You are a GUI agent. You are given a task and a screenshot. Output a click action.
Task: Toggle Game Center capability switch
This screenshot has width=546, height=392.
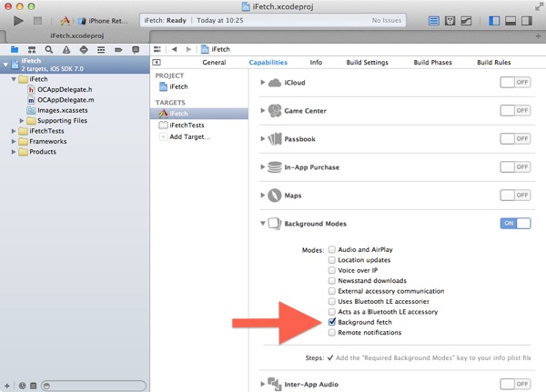pyautogui.click(x=515, y=111)
